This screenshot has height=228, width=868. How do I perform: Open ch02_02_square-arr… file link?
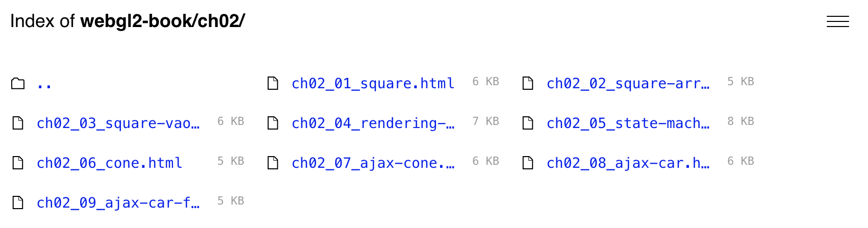(628, 84)
